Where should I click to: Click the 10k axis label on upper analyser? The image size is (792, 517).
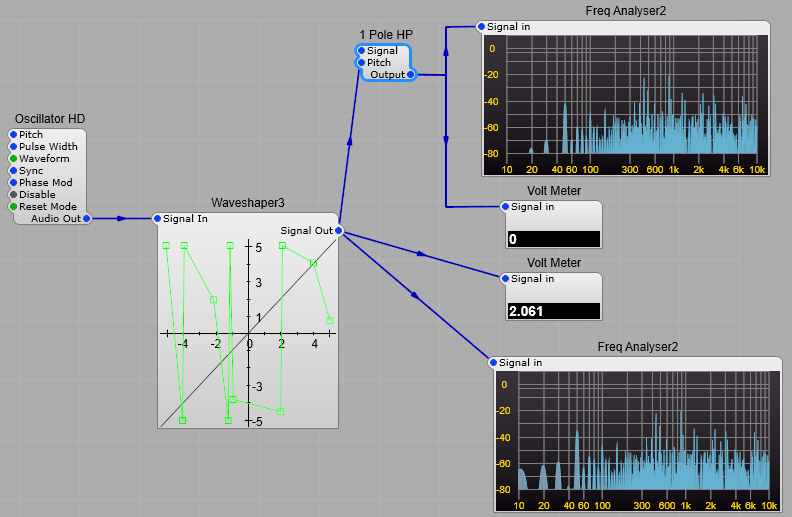tap(757, 170)
